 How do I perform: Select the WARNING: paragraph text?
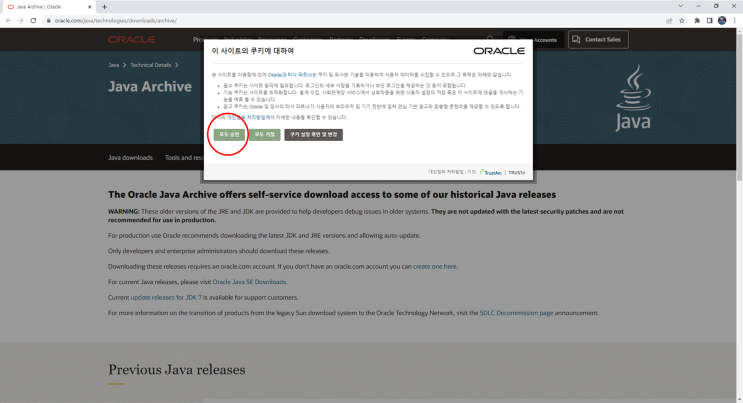point(366,216)
